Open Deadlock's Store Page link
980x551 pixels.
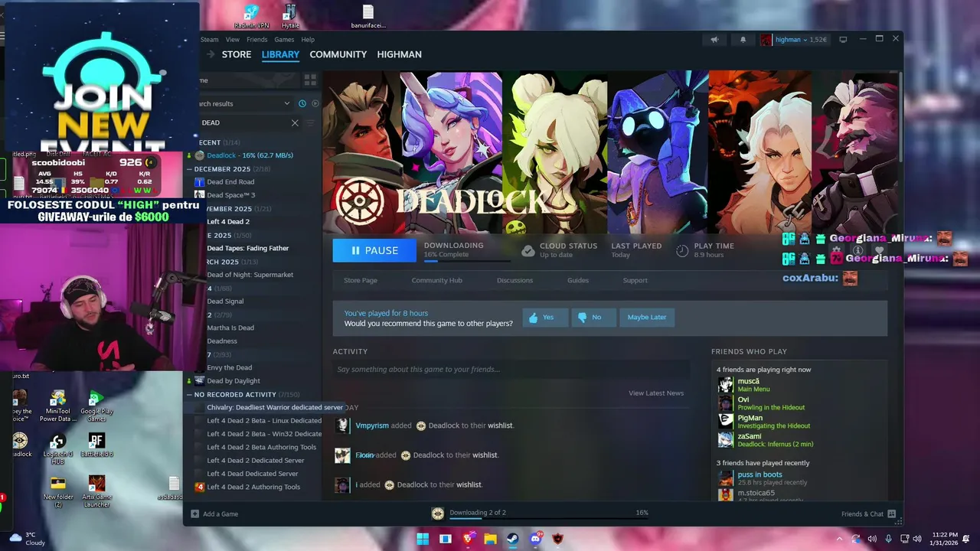click(361, 280)
